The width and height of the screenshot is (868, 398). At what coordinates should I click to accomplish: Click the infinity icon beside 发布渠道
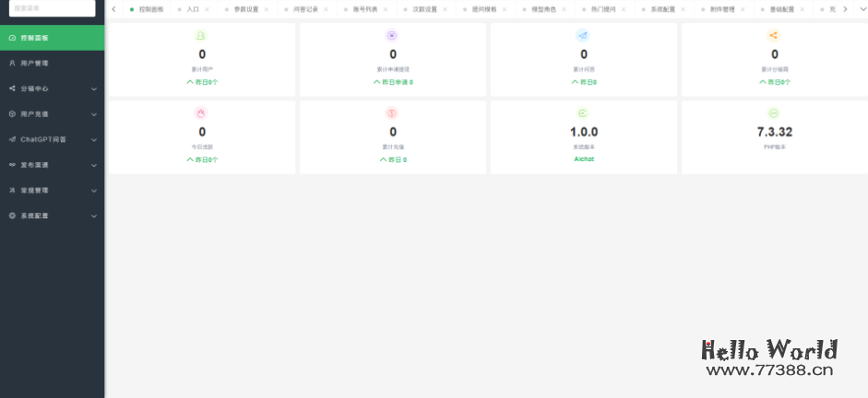[12, 165]
